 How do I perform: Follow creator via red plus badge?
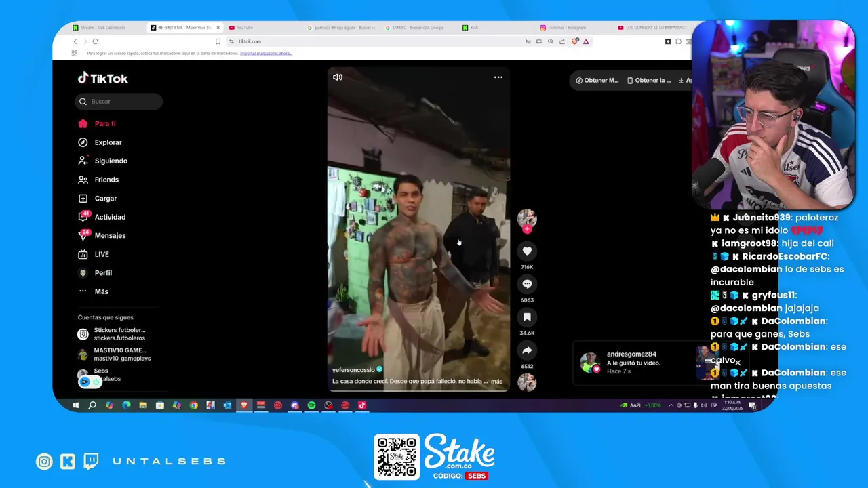coord(527,229)
